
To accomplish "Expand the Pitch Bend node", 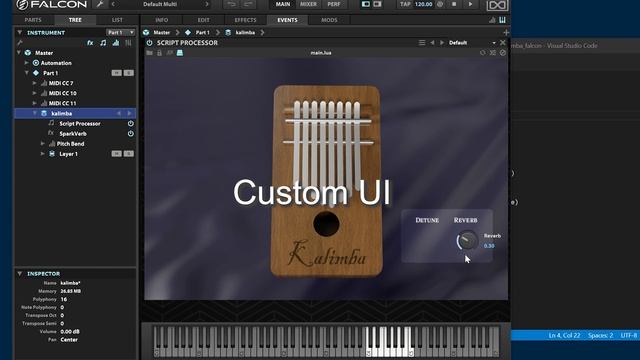I will (42, 144).
